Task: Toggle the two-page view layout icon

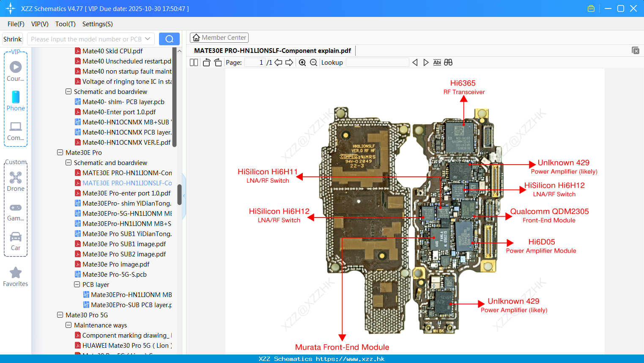Action: click(194, 62)
